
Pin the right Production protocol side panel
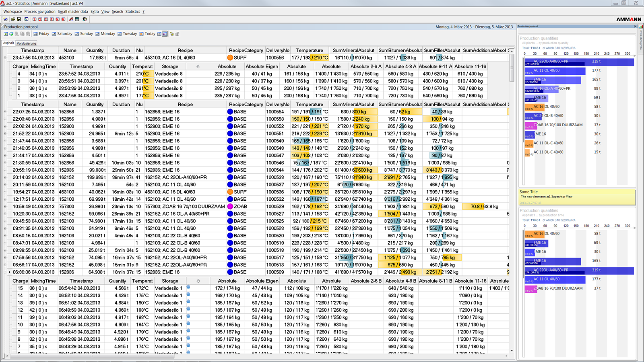pyautogui.click(x=635, y=27)
